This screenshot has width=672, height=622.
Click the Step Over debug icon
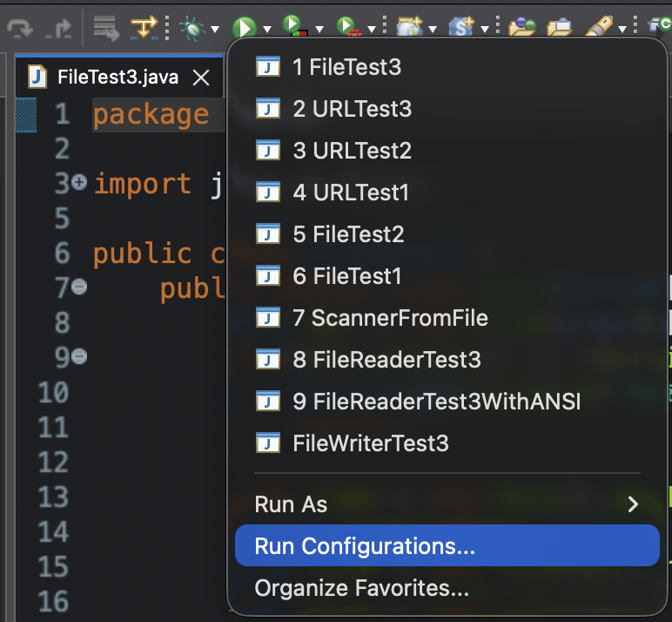point(20,28)
